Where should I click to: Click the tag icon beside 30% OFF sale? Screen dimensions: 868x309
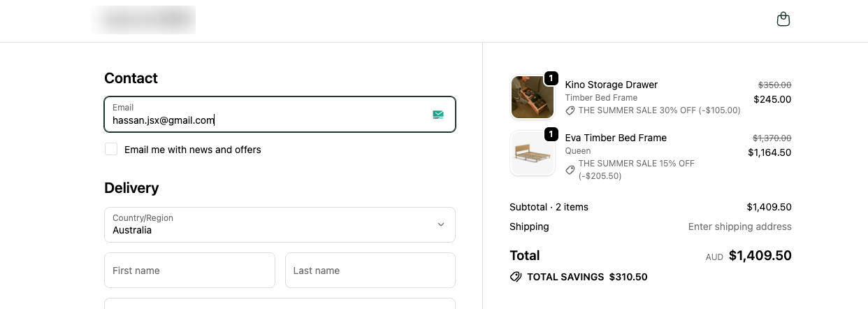click(x=570, y=110)
